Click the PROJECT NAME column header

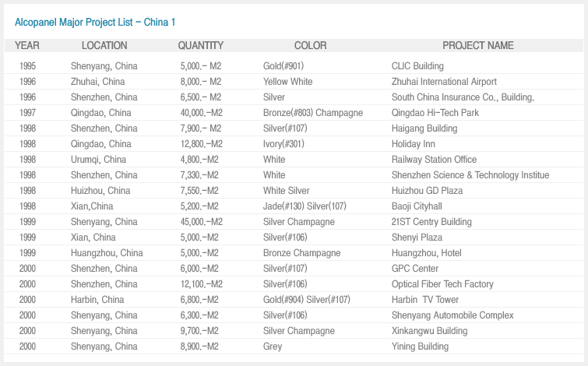click(477, 46)
